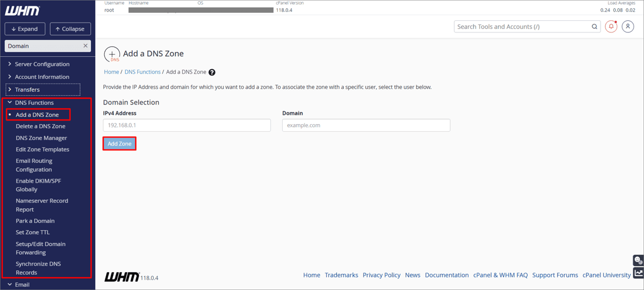Expand Account Information section
Screen dimensions: 644x290
point(42,77)
